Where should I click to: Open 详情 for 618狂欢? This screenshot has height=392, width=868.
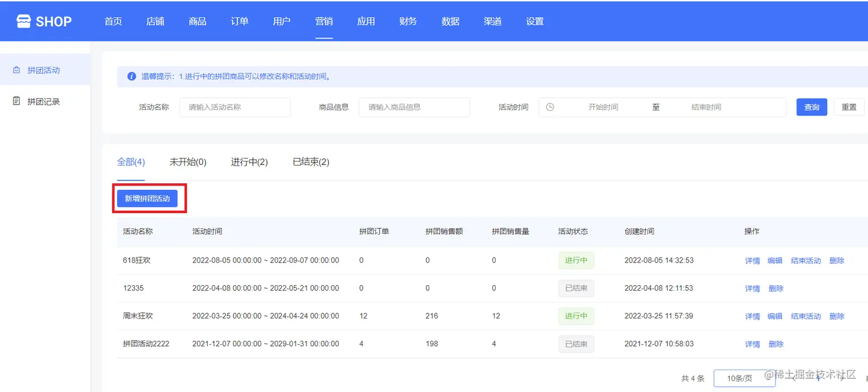[x=753, y=260]
